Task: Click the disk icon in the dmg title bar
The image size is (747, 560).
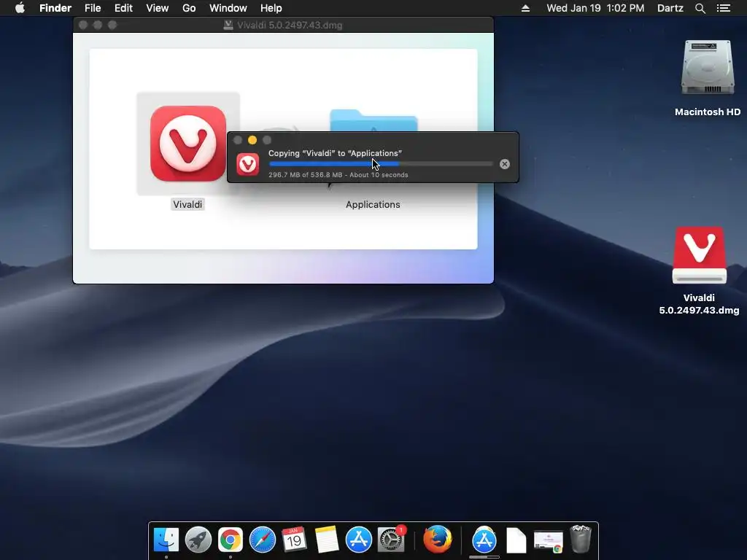Action: pos(228,26)
